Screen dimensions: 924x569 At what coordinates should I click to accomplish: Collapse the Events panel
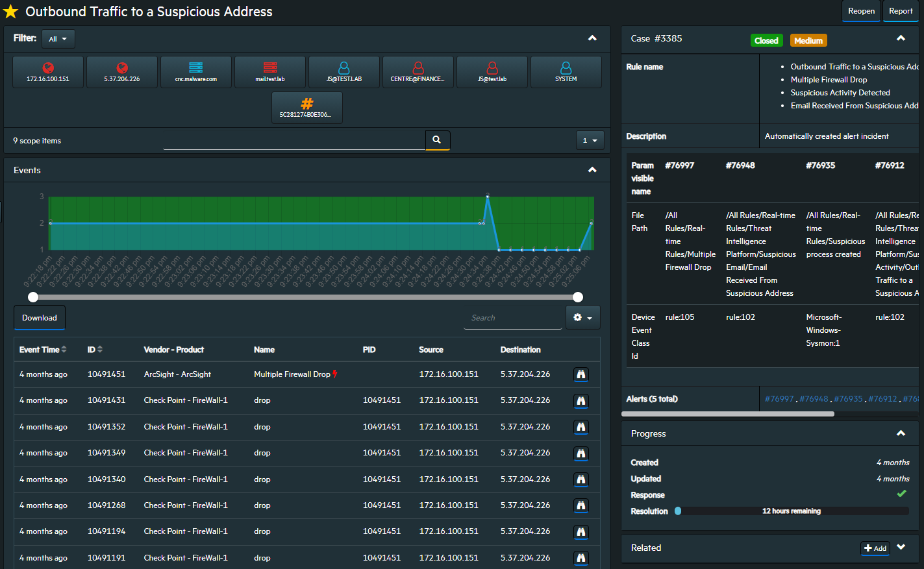[x=592, y=170]
